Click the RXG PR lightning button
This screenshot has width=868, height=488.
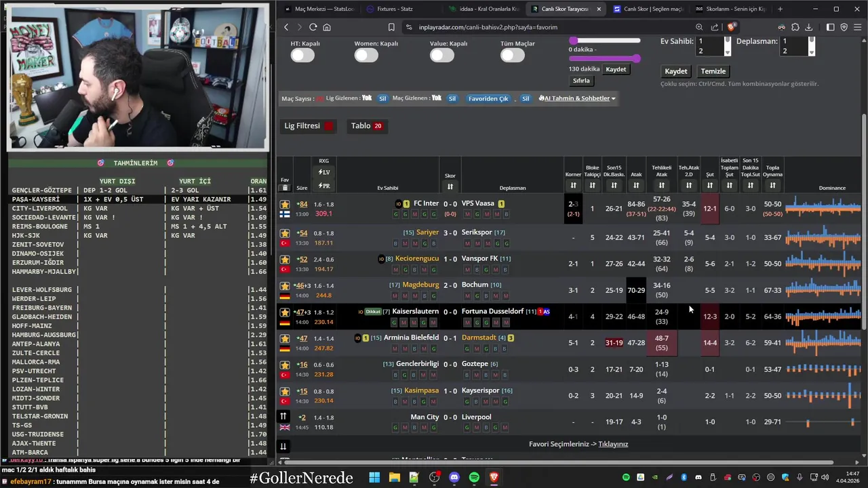[x=324, y=186]
